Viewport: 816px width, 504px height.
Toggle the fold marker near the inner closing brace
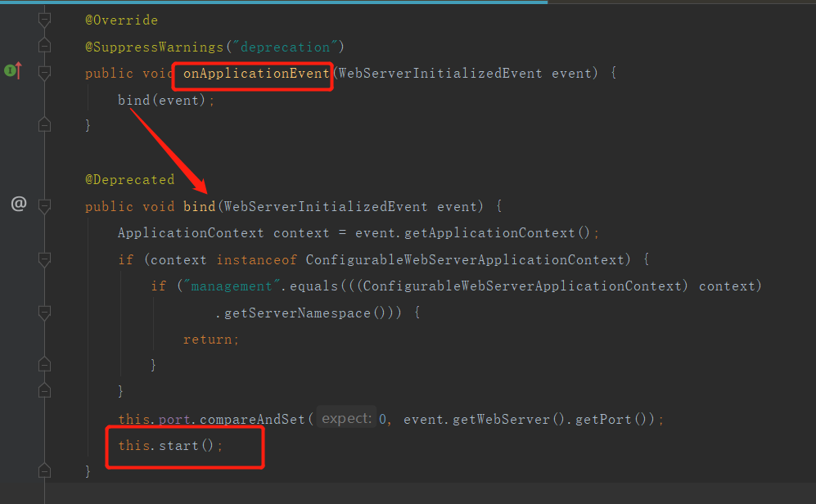(x=44, y=364)
